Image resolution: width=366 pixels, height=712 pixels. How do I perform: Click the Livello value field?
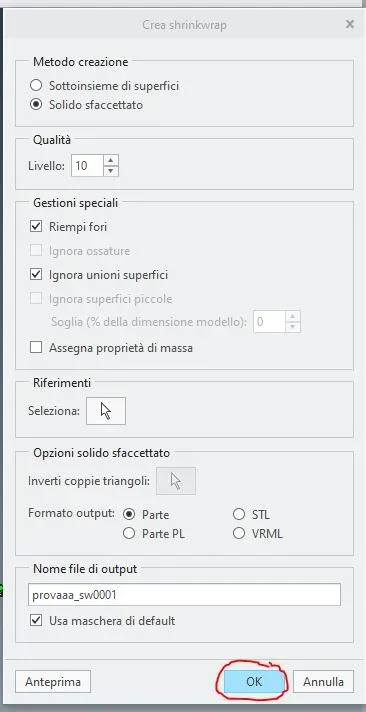point(87,166)
